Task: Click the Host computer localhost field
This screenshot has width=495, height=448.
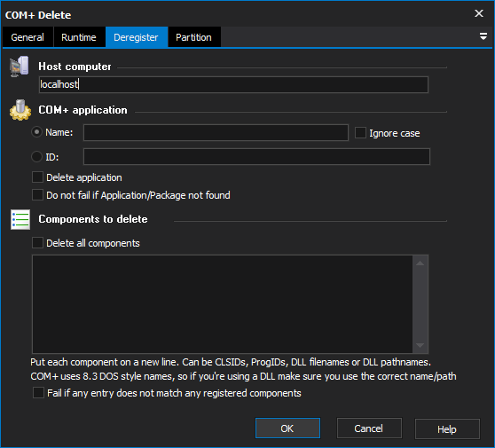Action: click(233, 84)
